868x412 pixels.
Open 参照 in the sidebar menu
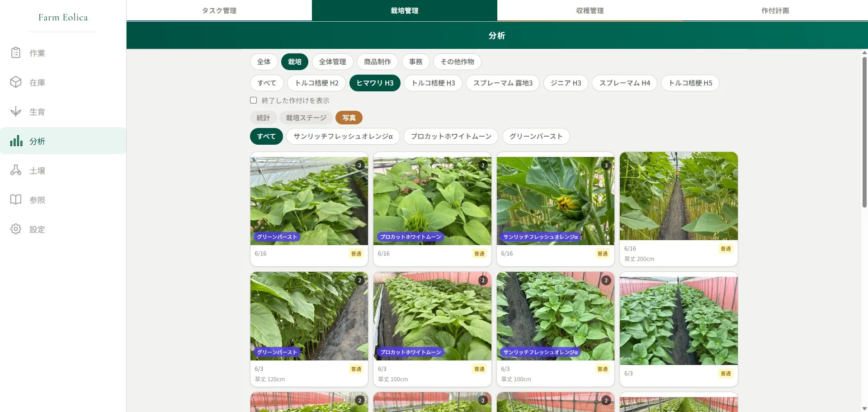tap(63, 200)
